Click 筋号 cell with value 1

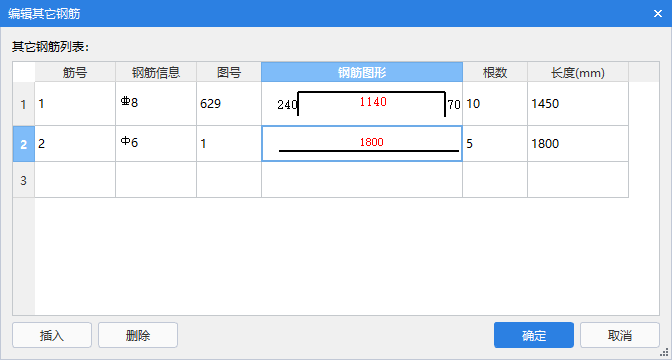[x=75, y=104]
